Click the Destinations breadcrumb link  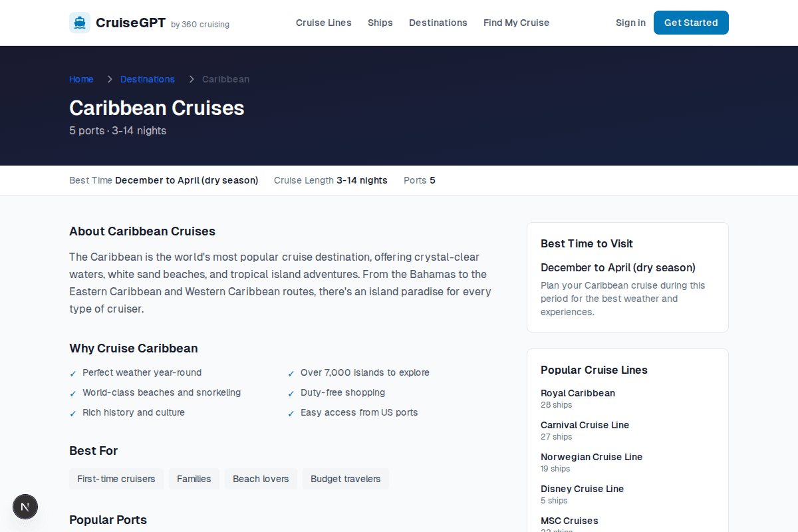pyautogui.click(x=147, y=79)
